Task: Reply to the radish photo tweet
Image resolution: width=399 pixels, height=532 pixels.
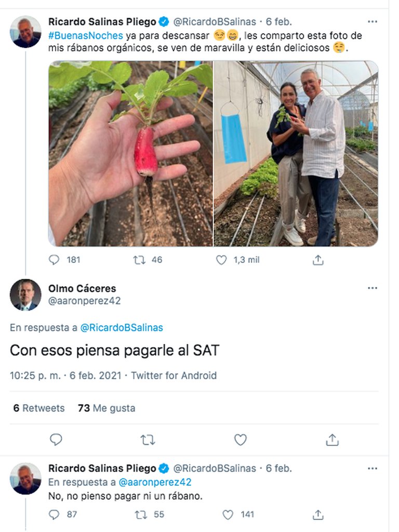Action: pos(55,260)
